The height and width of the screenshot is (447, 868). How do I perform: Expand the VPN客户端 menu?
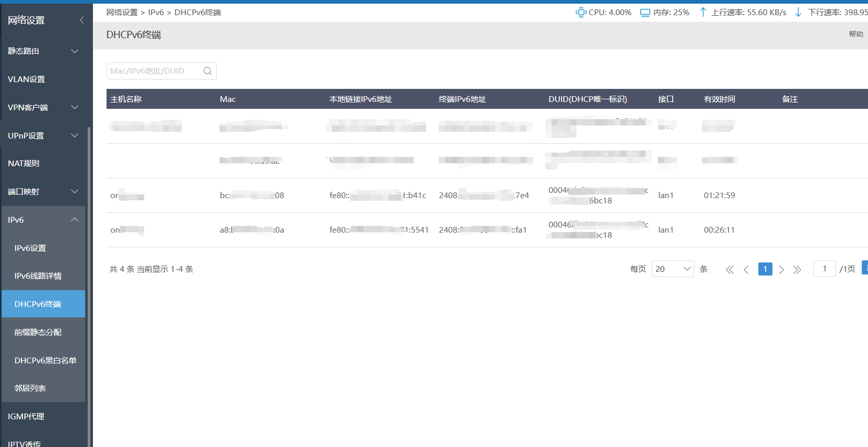75,107
